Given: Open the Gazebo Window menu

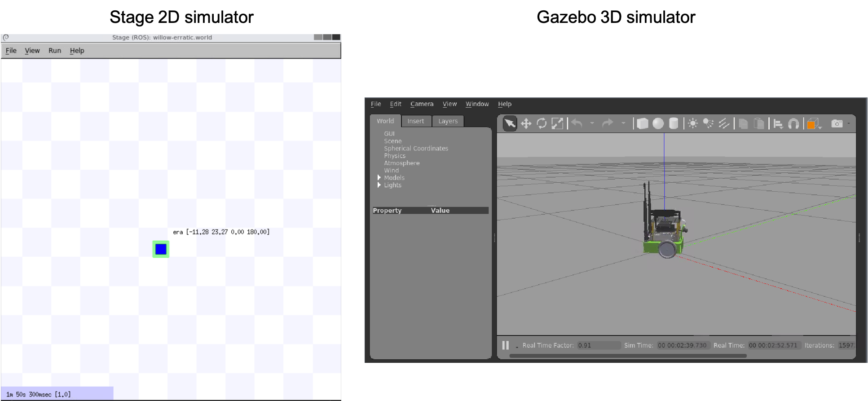Looking at the screenshot, I should (x=477, y=104).
